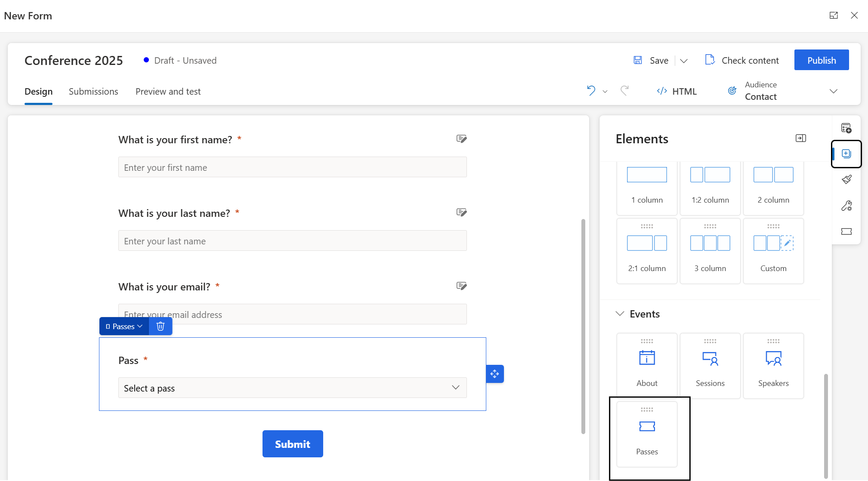Screen dimensions: 868x481
Task: Select the Sessions event element
Action: 710,366
